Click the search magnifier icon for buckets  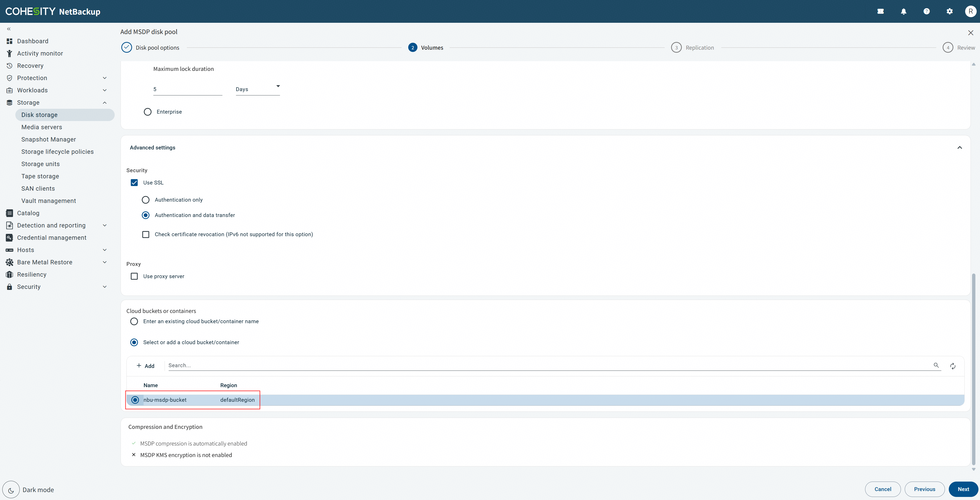pos(936,365)
